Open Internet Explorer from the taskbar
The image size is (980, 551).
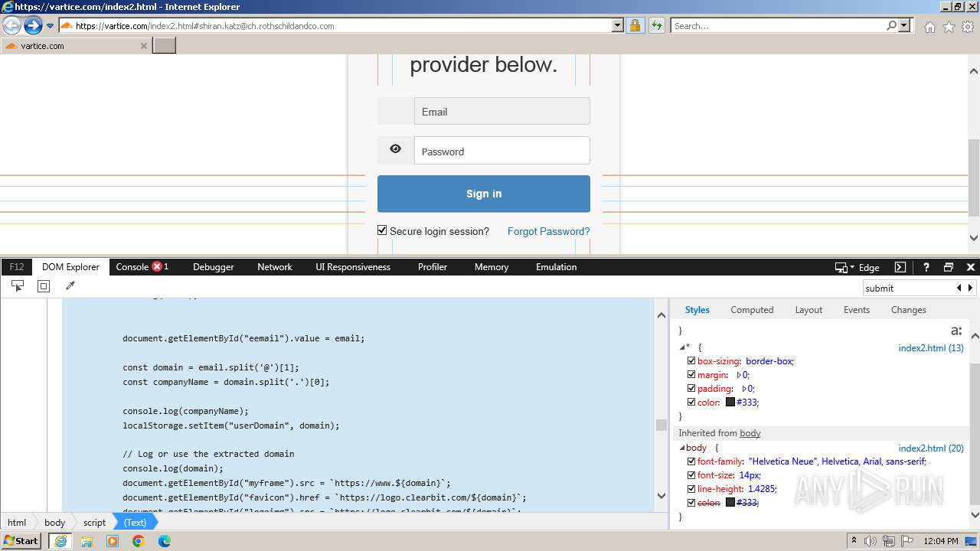[x=60, y=541]
